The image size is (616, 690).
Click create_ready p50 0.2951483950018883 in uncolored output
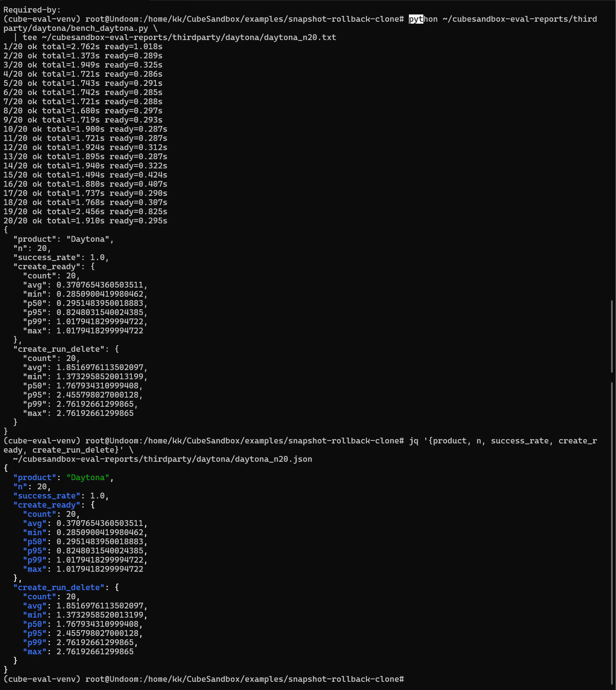coord(85,303)
